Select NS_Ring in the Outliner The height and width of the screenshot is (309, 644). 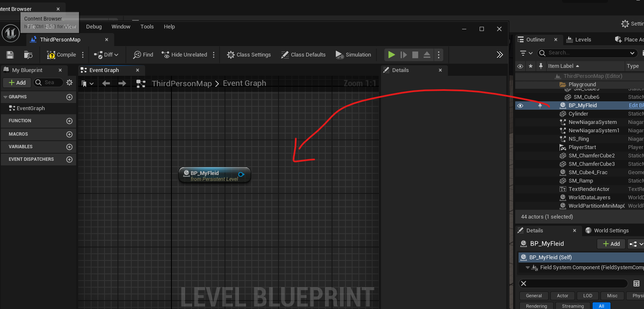coord(579,139)
